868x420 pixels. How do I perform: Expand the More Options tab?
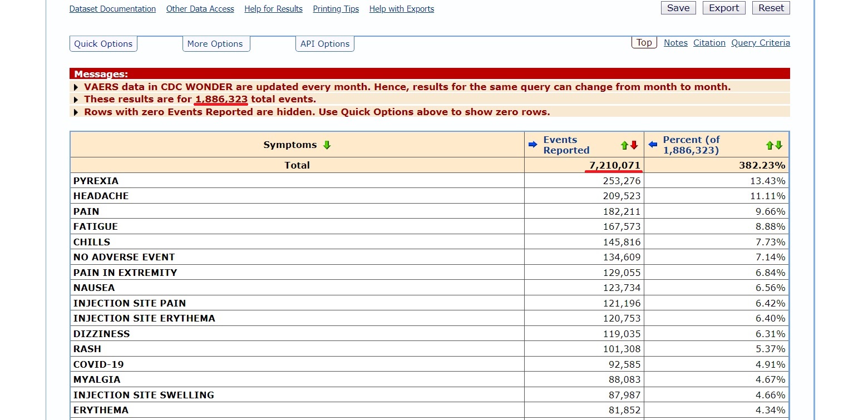tap(215, 44)
